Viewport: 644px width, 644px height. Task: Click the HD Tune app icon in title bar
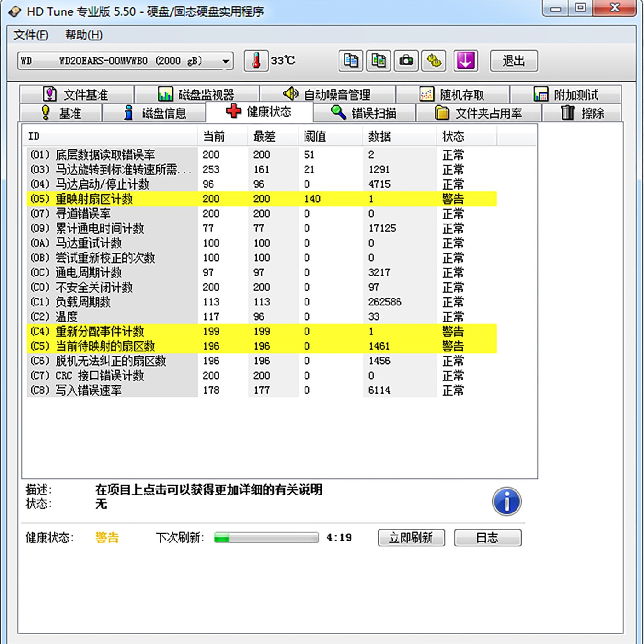[15, 11]
